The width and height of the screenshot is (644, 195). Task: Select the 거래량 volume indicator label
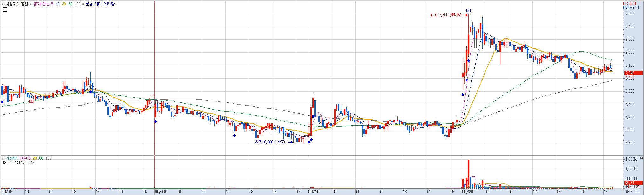pos(11,158)
